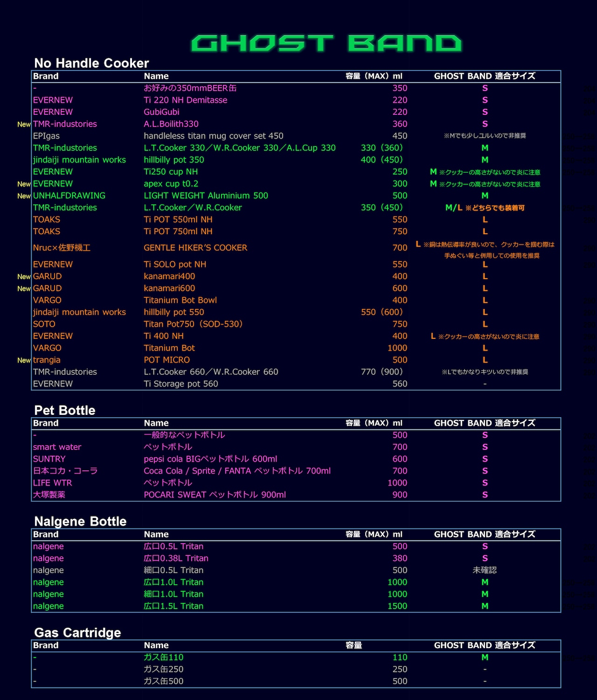
Task: Click '770 (900)' capacity value
Action: (382, 372)
